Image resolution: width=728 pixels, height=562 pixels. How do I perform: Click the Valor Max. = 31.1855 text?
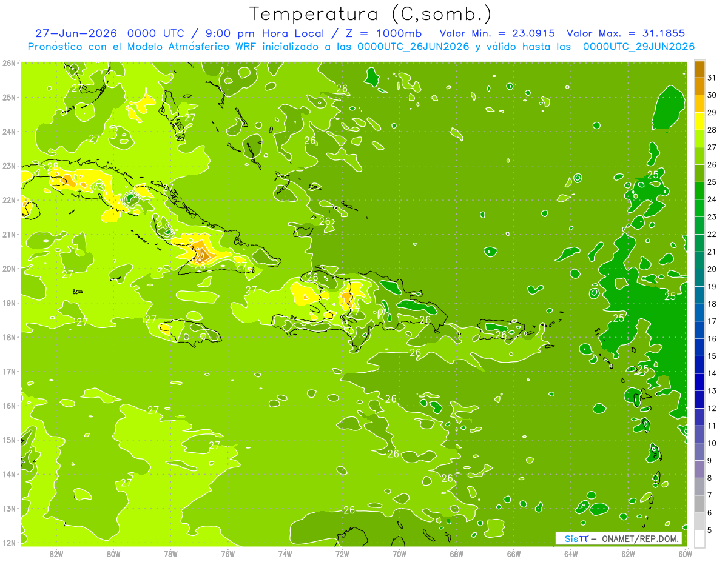point(626,33)
